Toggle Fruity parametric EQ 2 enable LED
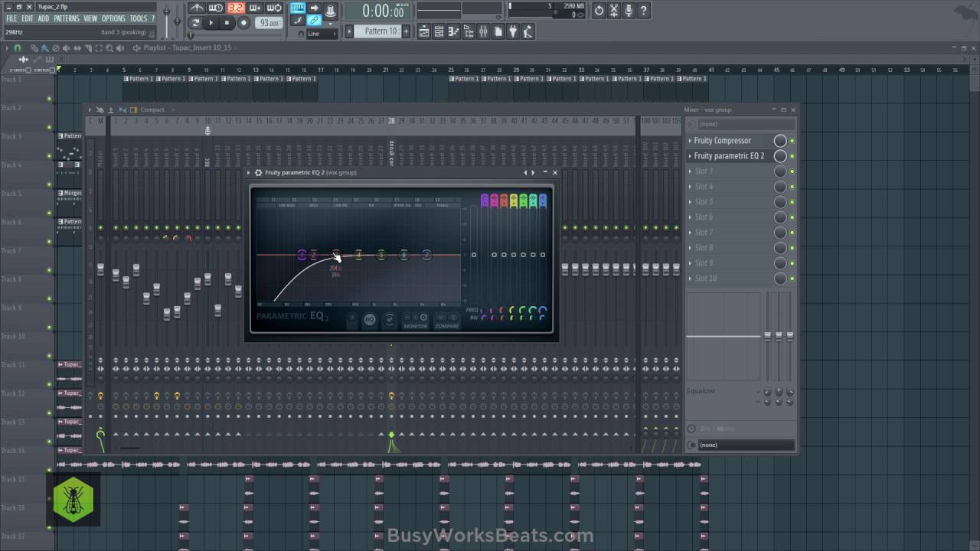The width and height of the screenshot is (980, 551). point(792,156)
